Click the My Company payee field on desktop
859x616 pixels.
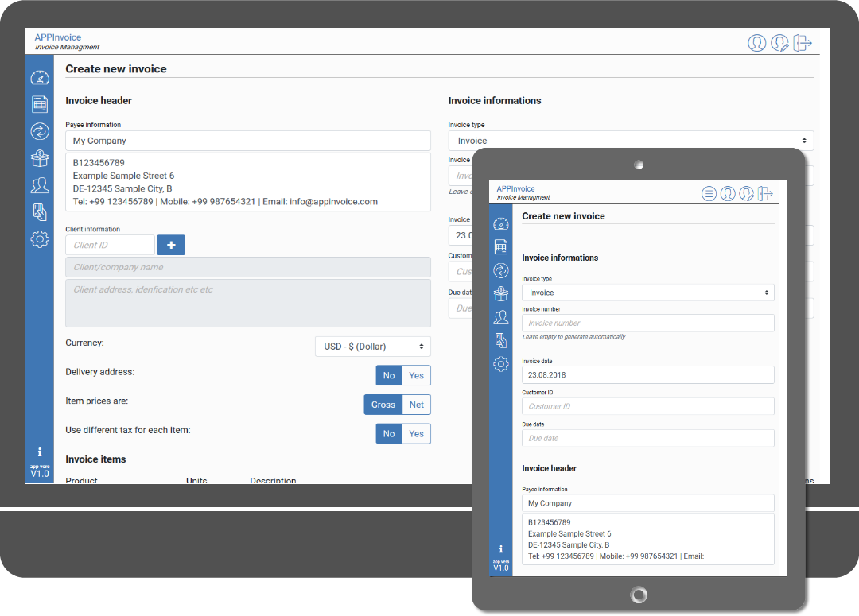pyautogui.click(x=248, y=141)
